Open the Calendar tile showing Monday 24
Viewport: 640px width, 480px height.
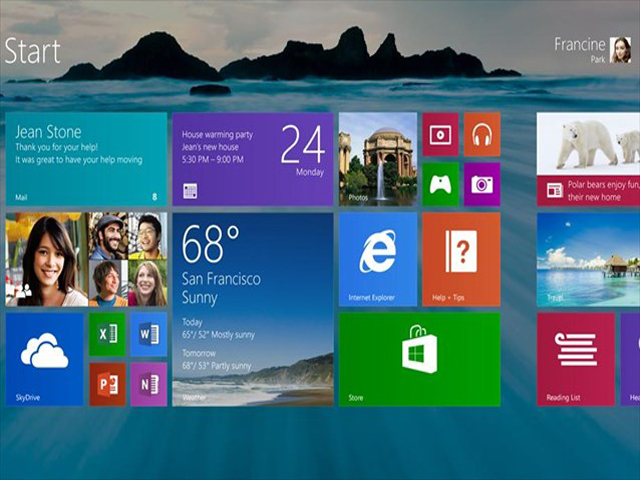click(x=252, y=159)
